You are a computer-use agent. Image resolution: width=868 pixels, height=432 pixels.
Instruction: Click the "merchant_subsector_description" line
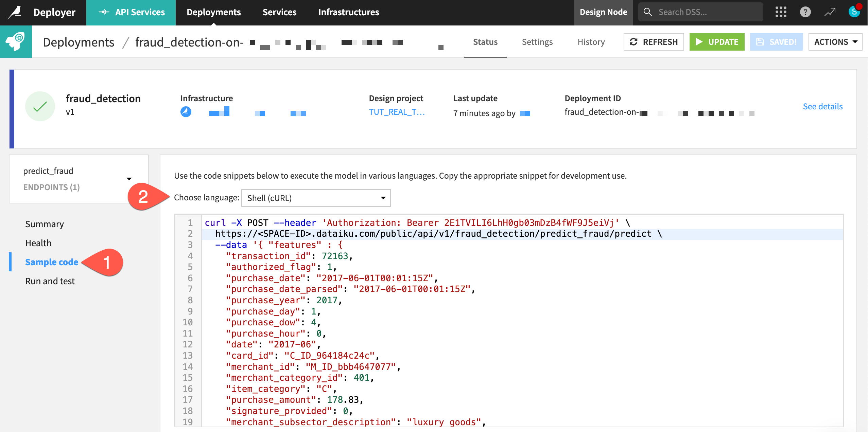(x=356, y=422)
